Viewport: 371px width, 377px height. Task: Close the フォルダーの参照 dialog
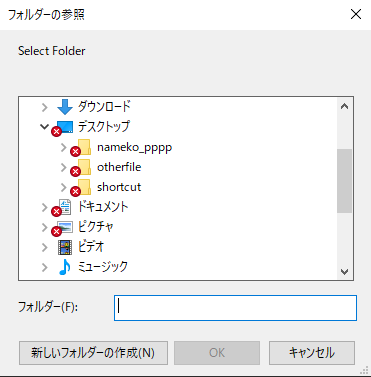tap(356, 14)
